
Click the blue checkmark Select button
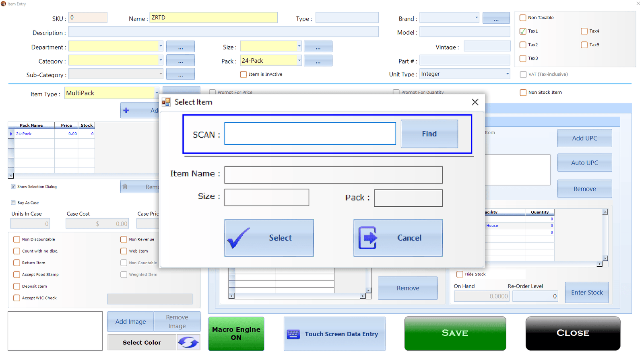click(x=269, y=238)
